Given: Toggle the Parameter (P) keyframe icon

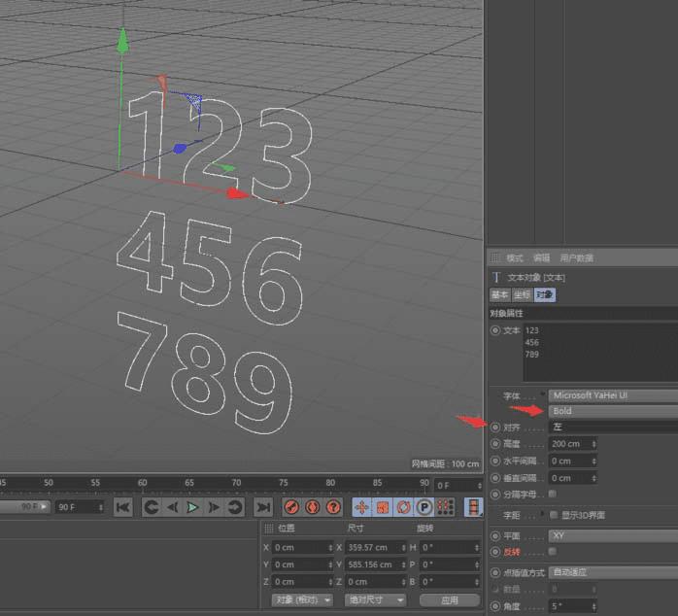Looking at the screenshot, I should pos(424,507).
